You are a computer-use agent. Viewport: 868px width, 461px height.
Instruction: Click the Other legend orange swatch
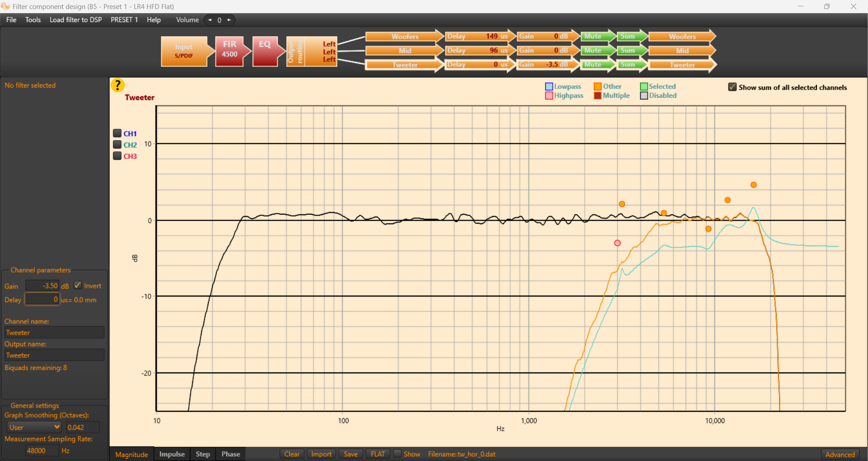(598, 86)
